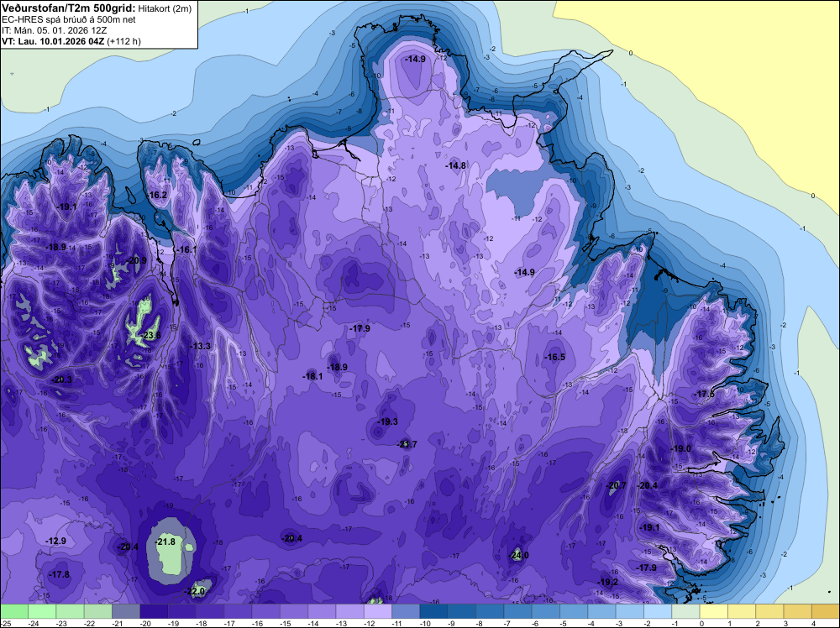Click legend swatch between -6 and -5
Image resolution: width=840 pixels, height=628 pixels.
(546, 611)
